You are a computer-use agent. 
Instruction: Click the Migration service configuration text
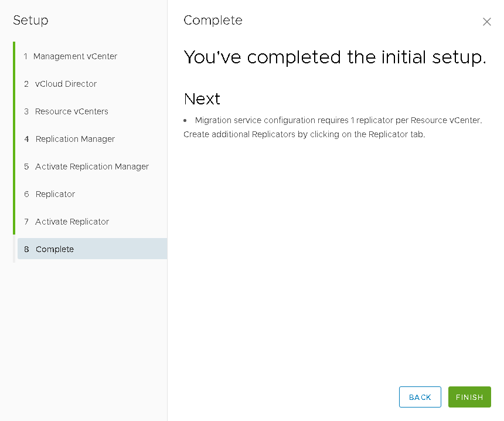pos(338,120)
